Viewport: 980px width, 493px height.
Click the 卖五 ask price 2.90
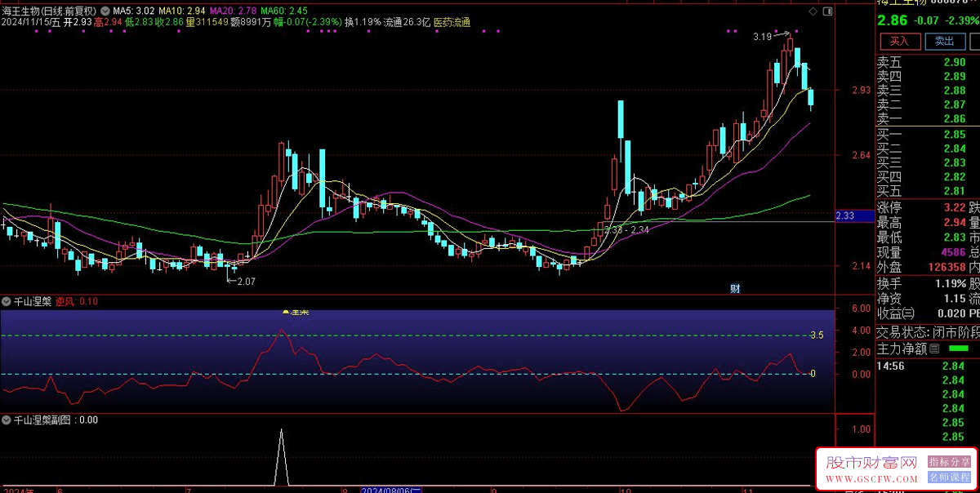[954, 62]
